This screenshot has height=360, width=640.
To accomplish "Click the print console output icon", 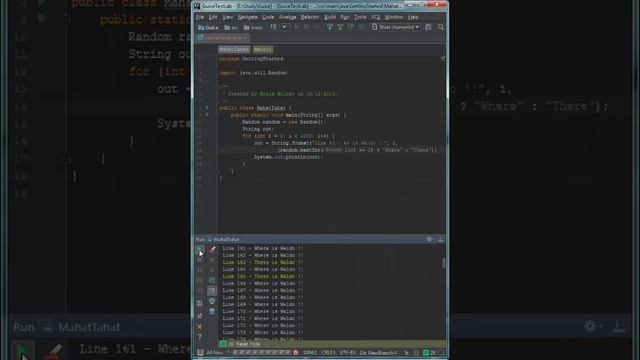I will click(212, 301).
